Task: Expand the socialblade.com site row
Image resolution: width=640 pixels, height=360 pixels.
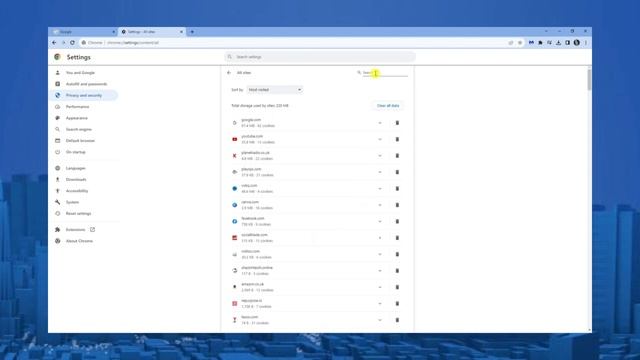Action: pos(380,238)
